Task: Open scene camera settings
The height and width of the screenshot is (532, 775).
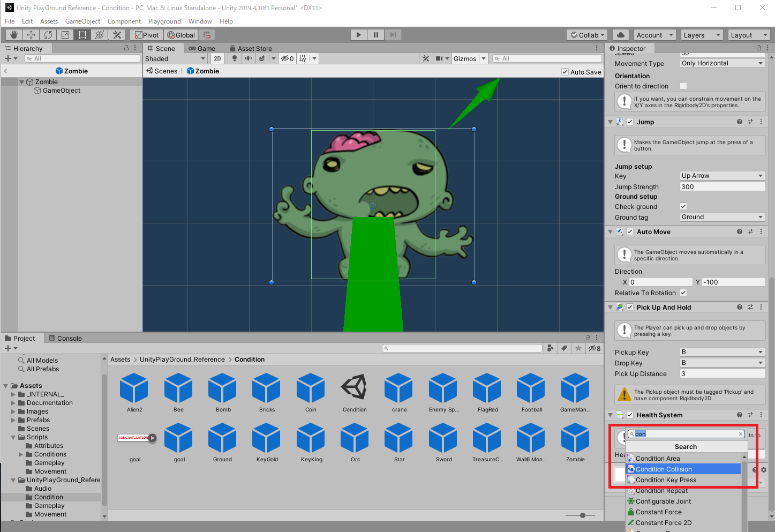Action: [440, 58]
